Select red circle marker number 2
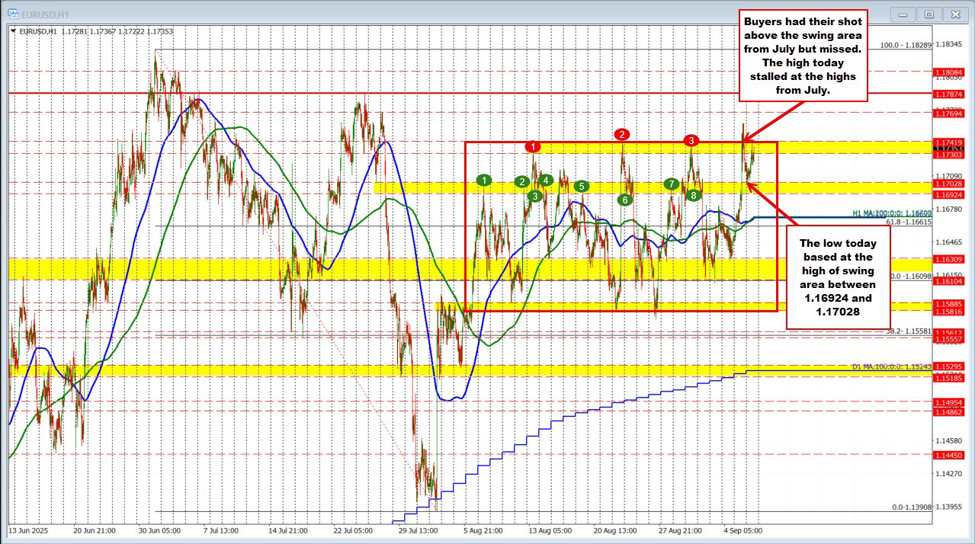Image resolution: width=975 pixels, height=544 pixels. 622,134
